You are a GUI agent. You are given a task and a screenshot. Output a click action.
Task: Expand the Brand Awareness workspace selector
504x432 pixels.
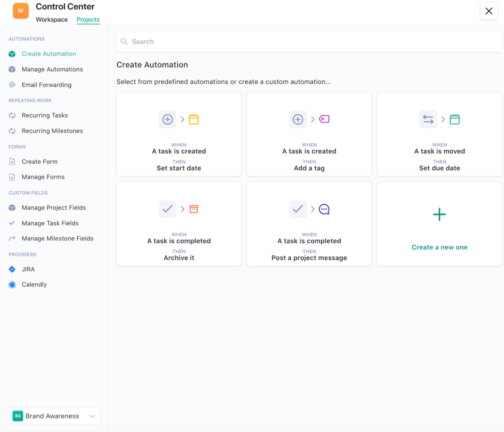click(53, 416)
